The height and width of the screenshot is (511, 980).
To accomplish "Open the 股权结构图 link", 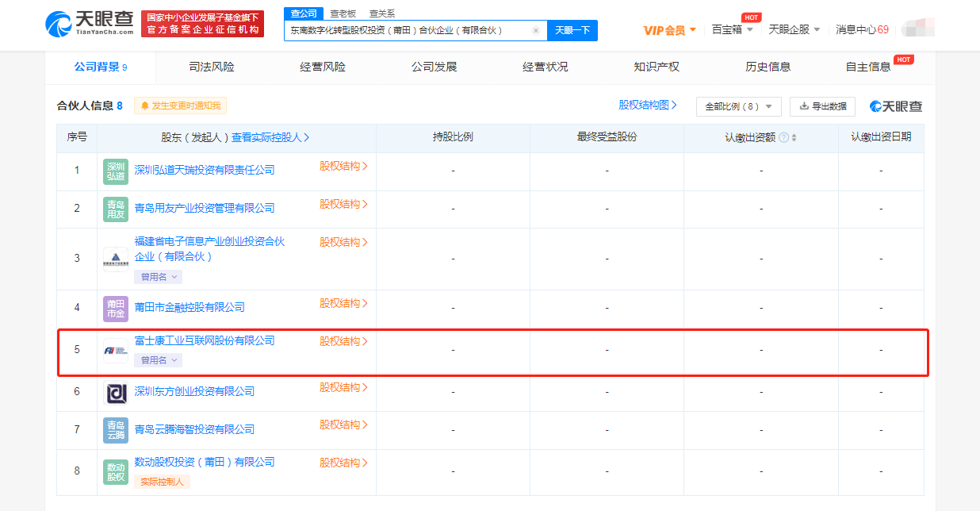I will point(648,106).
